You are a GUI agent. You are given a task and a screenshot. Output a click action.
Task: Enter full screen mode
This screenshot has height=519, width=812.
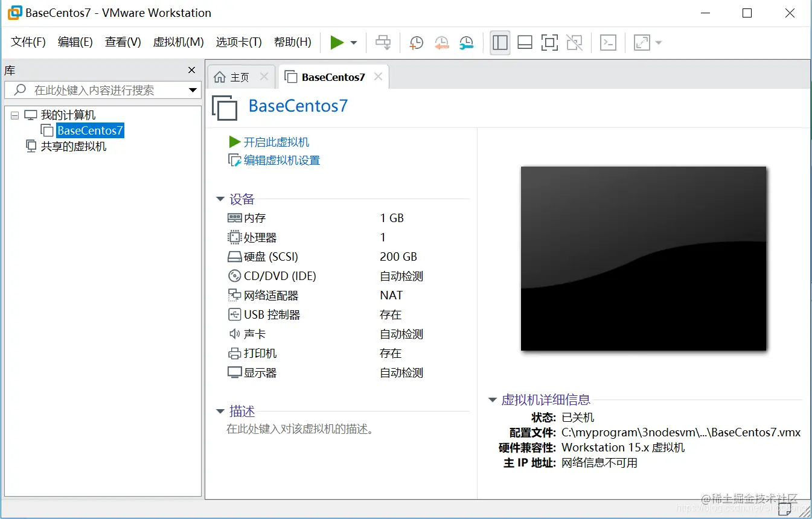coord(549,42)
